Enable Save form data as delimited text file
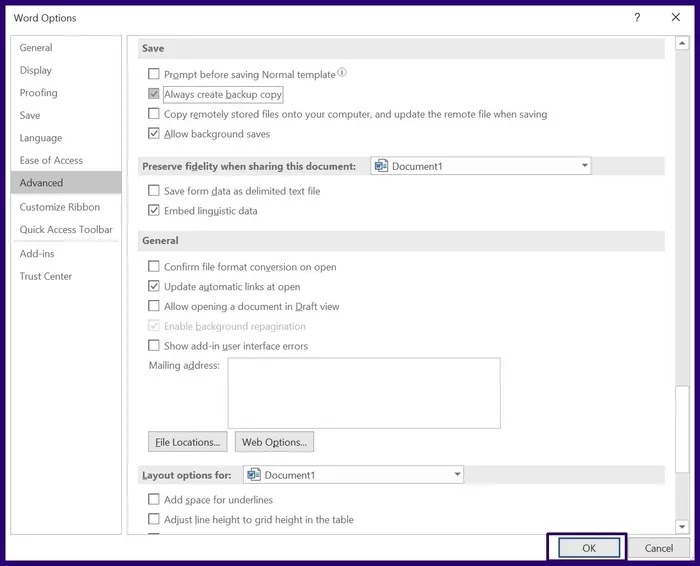 point(154,191)
